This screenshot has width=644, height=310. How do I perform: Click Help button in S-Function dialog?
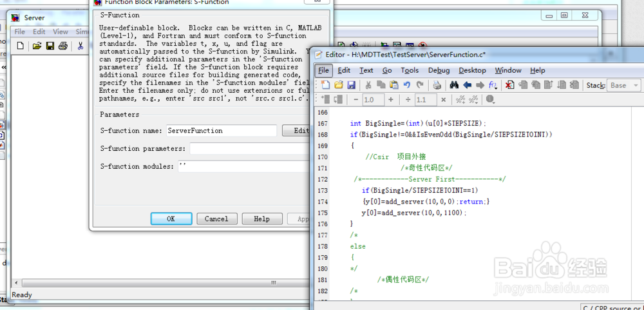[261, 218]
